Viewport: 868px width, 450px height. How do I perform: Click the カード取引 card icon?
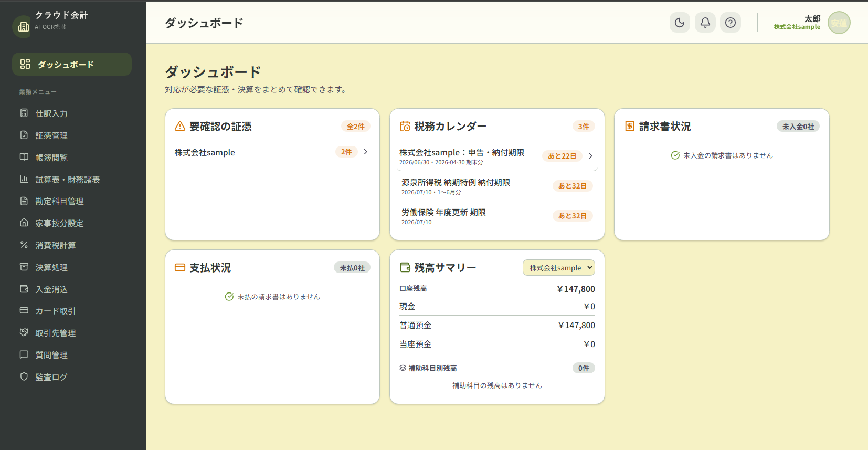pyautogui.click(x=24, y=310)
